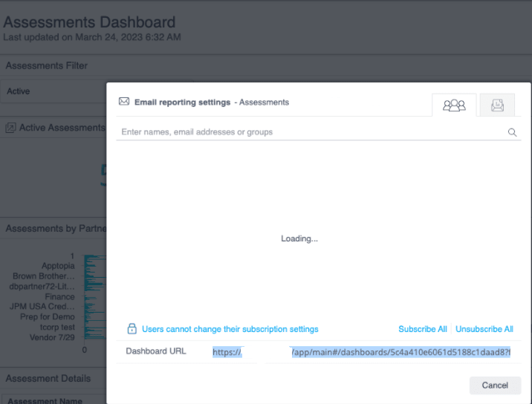Toggle the subscription lock icon

[x=132, y=328]
